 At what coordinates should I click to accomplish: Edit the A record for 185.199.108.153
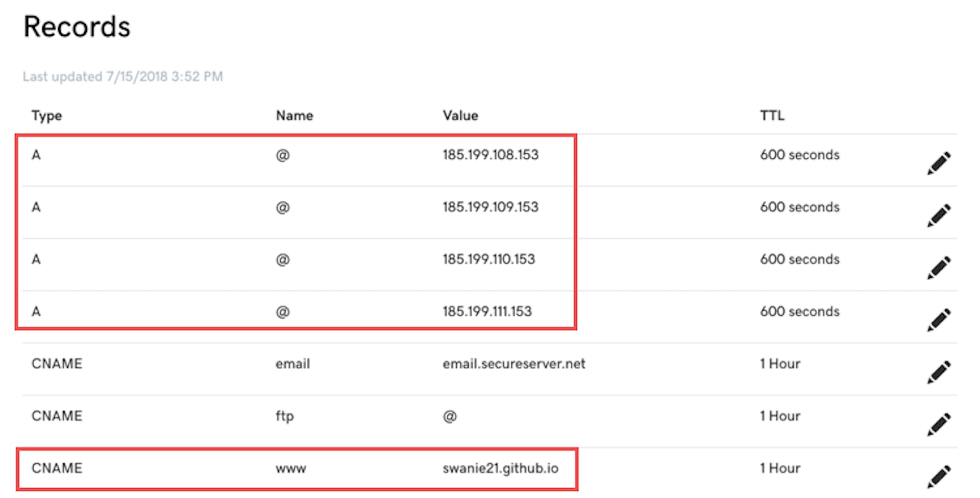pyautogui.click(x=939, y=163)
